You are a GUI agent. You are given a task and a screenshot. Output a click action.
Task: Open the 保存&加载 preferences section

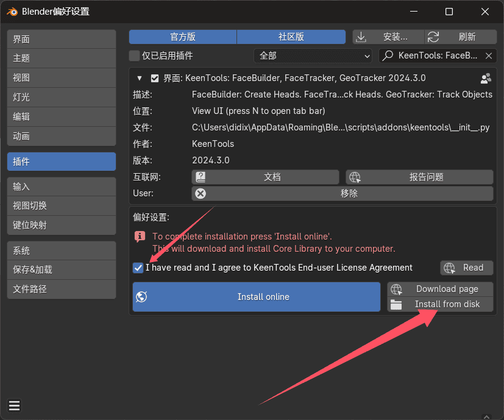click(62, 270)
